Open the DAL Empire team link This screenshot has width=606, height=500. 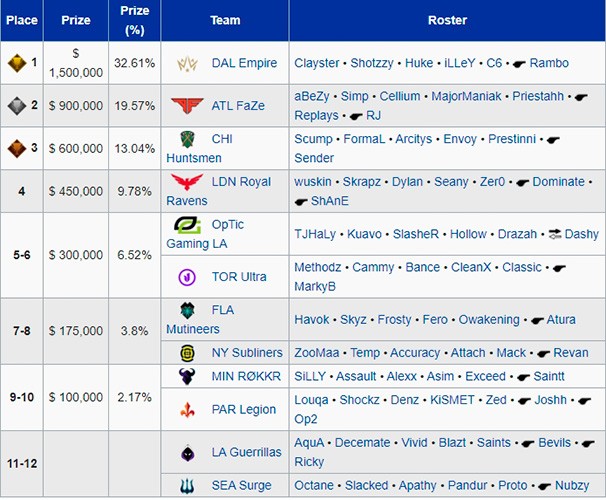click(x=244, y=63)
